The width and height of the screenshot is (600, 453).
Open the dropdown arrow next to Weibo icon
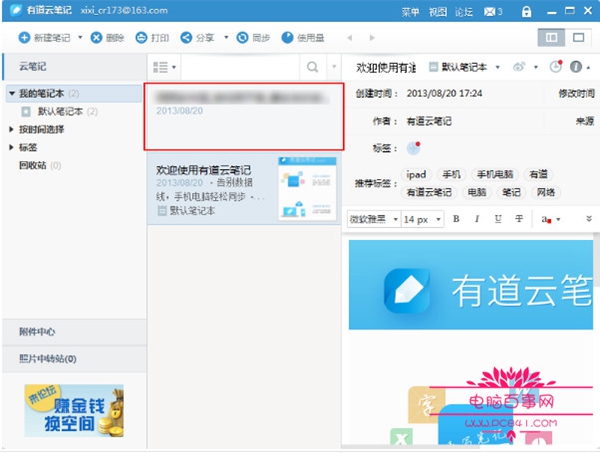[536, 67]
